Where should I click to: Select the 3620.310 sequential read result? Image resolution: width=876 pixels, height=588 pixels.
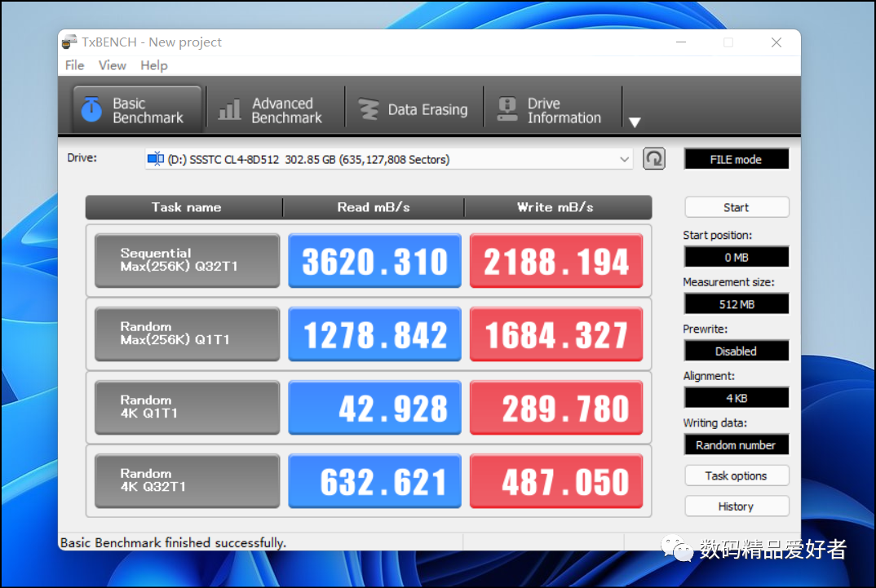click(375, 260)
